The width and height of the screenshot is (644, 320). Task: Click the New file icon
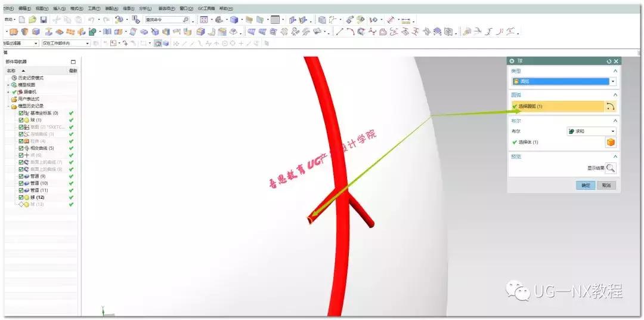pyautogui.click(x=22, y=20)
